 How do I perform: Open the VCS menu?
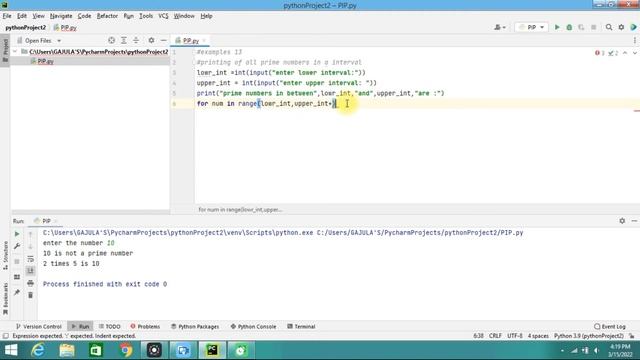[163, 16]
